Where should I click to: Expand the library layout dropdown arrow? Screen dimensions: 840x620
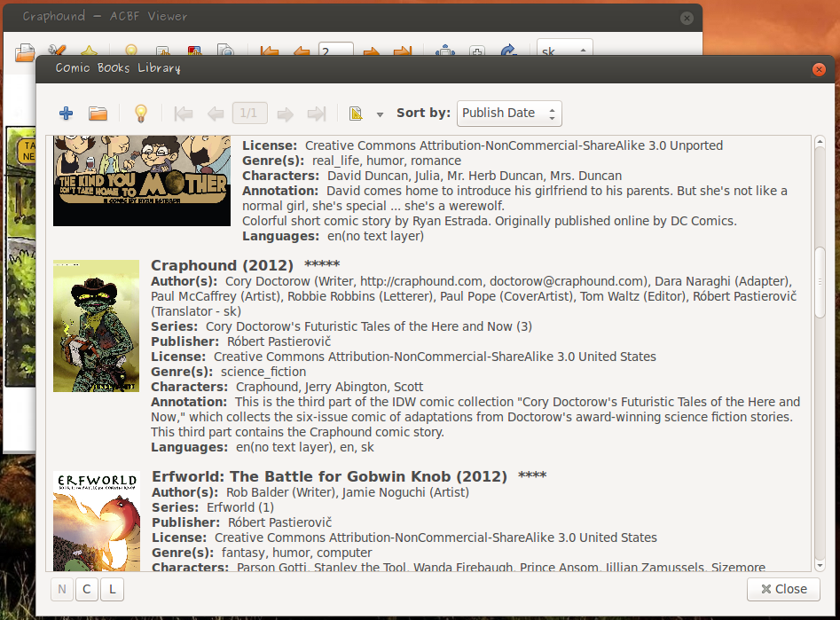(x=380, y=114)
